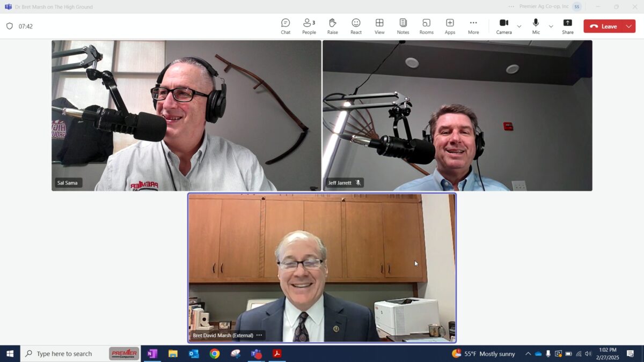Raise your hand in the meeting

332,26
